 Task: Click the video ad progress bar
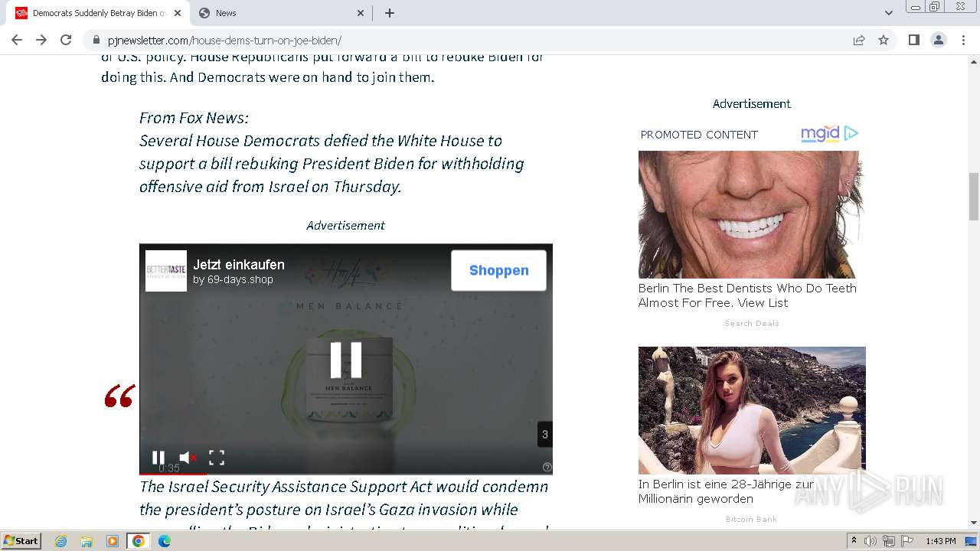coord(346,473)
